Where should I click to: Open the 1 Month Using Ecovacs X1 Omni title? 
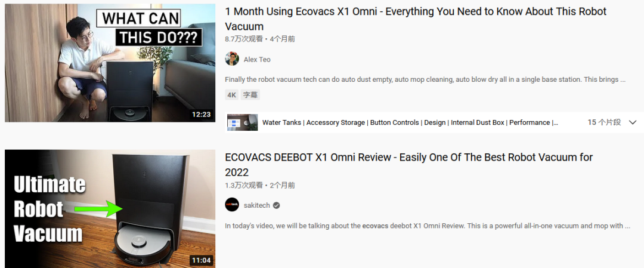click(x=416, y=19)
